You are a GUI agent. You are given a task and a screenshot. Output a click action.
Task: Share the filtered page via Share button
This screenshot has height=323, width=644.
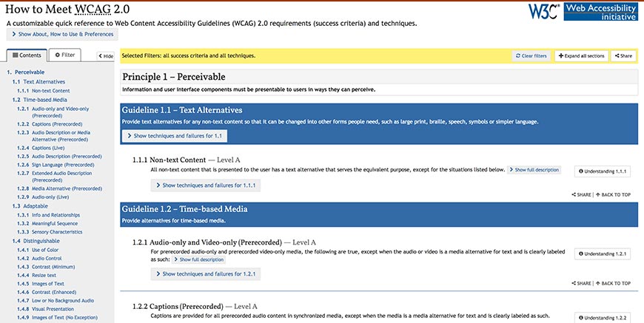[x=623, y=55]
